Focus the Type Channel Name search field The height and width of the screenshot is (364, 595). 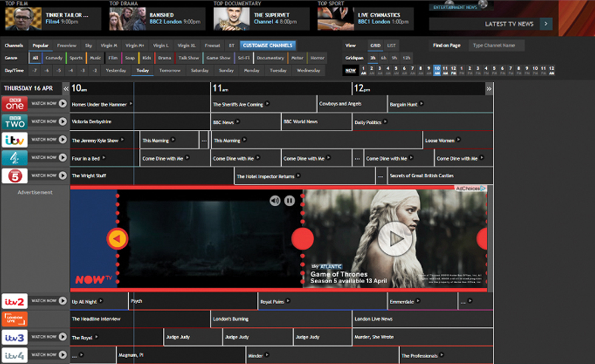(497, 45)
